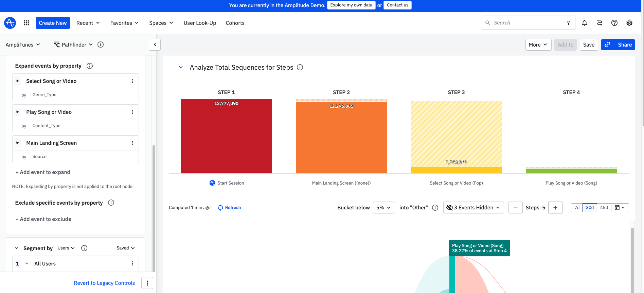The image size is (644, 293).
Task: Increase the number of steps
Action: [x=555, y=208]
